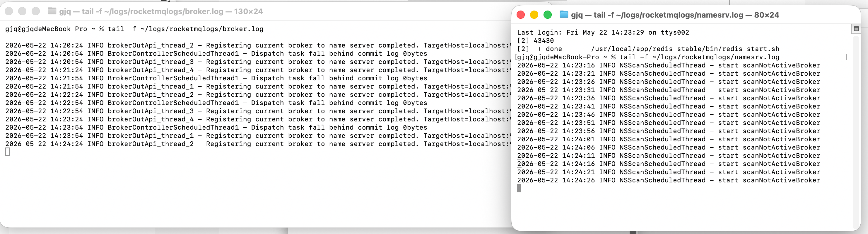868x234 pixels.
Task: Click the broker.log window title text
Action: coord(161,11)
